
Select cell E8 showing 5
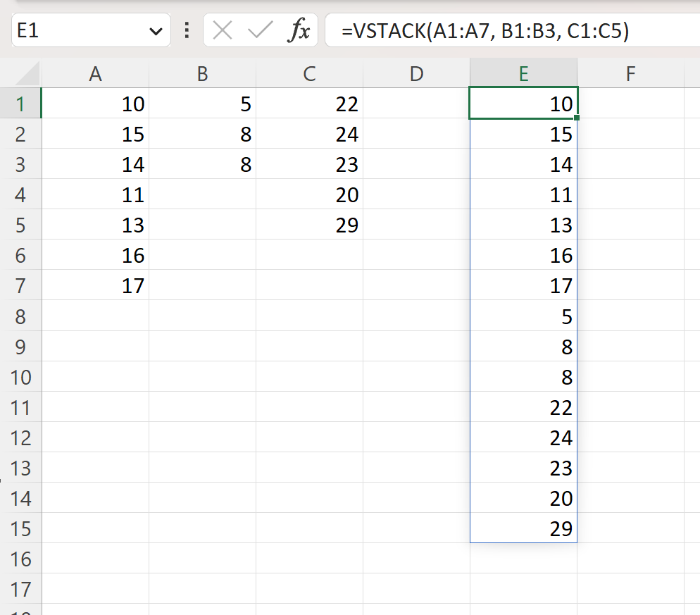pos(523,316)
